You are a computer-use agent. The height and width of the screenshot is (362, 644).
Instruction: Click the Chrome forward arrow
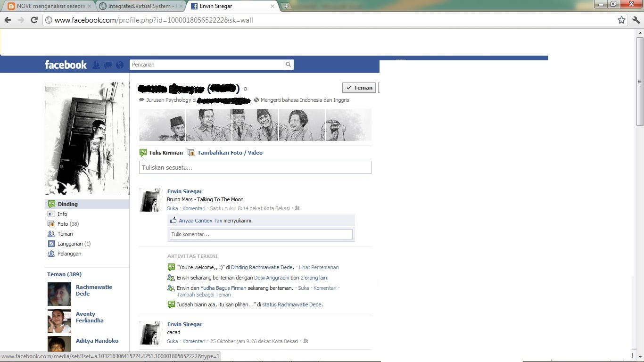(21, 20)
